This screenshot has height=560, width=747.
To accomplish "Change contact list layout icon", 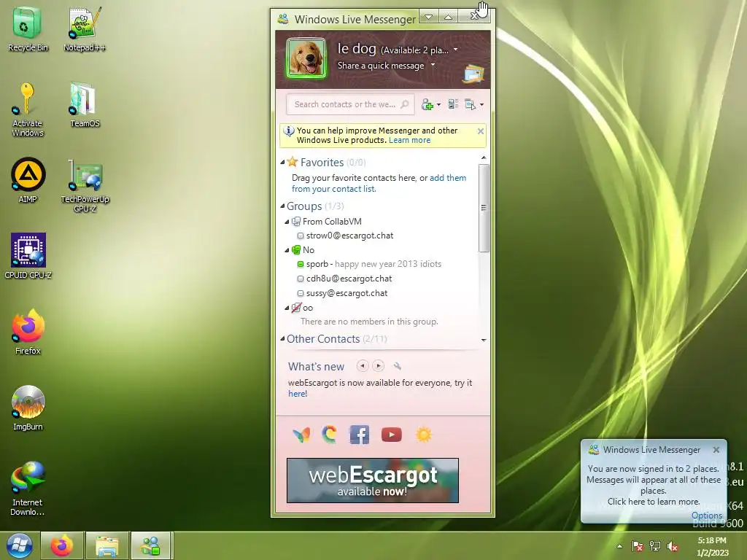I will (x=453, y=104).
